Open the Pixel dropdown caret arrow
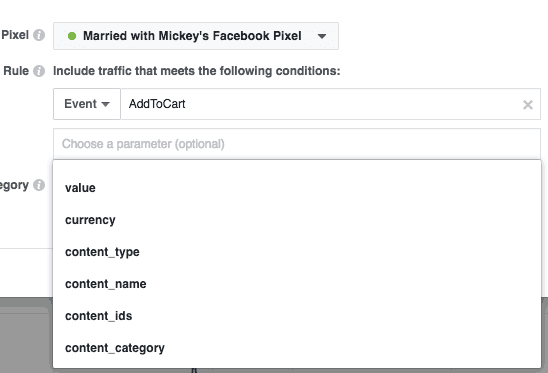The height and width of the screenshot is (373, 548). (322, 36)
